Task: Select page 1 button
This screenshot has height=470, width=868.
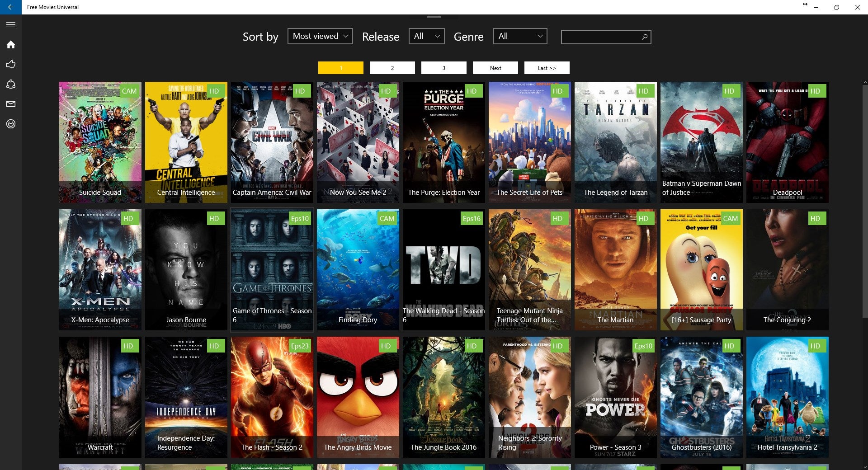Action: 341,68
